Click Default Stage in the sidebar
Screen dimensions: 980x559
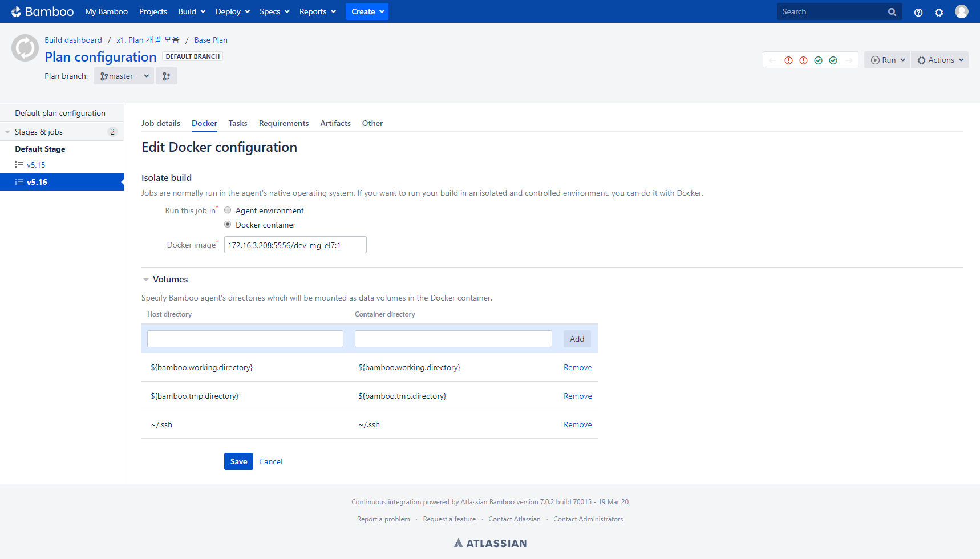[x=40, y=149]
